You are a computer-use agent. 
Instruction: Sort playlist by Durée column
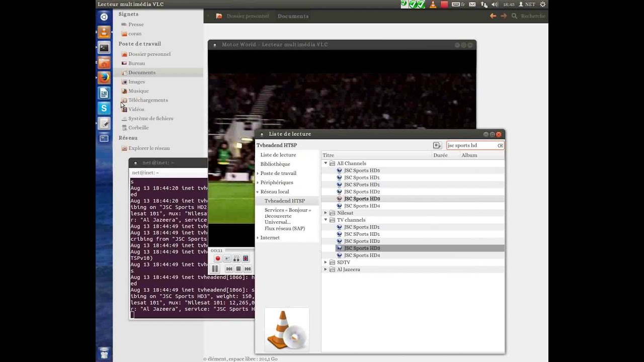446,155
